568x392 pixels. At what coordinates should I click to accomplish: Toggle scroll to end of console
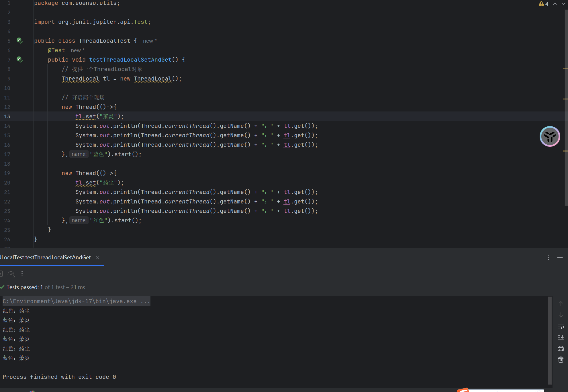tap(561, 337)
